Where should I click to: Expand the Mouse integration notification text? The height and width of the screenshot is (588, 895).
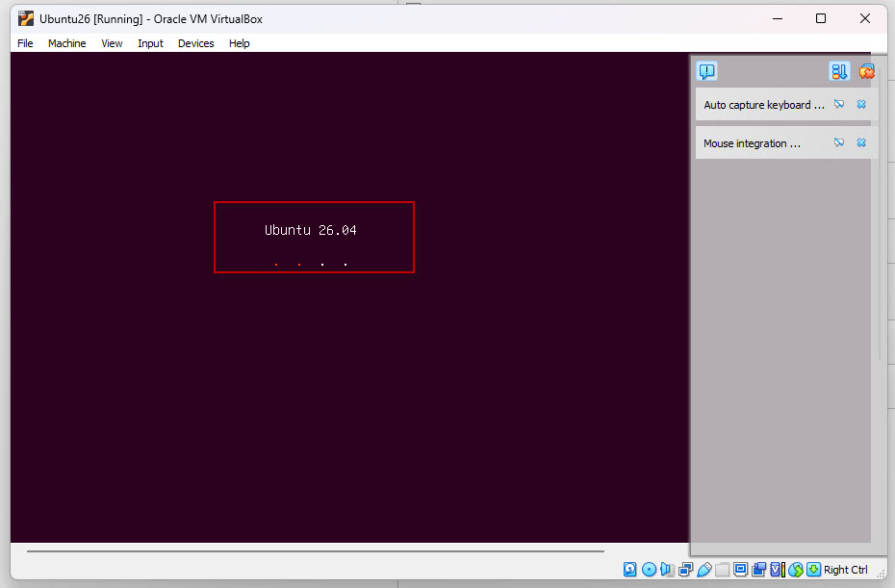click(x=752, y=143)
